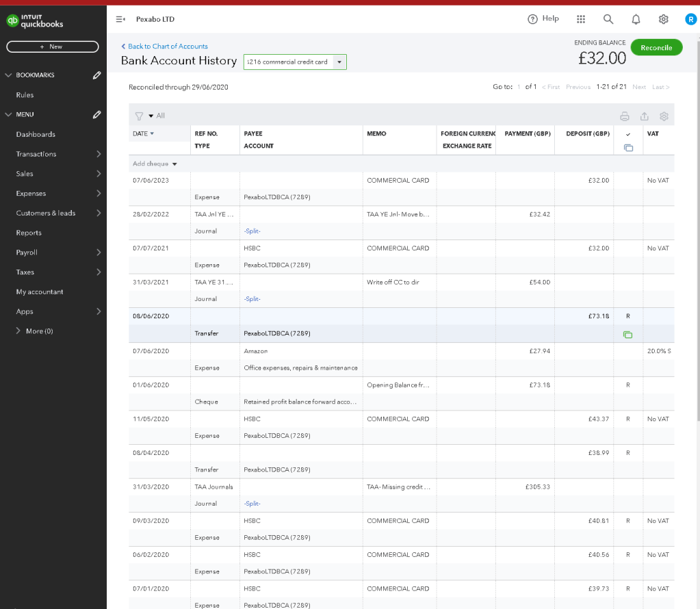
Task: Collapse the MENU section
Action: click(x=8, y=114)
